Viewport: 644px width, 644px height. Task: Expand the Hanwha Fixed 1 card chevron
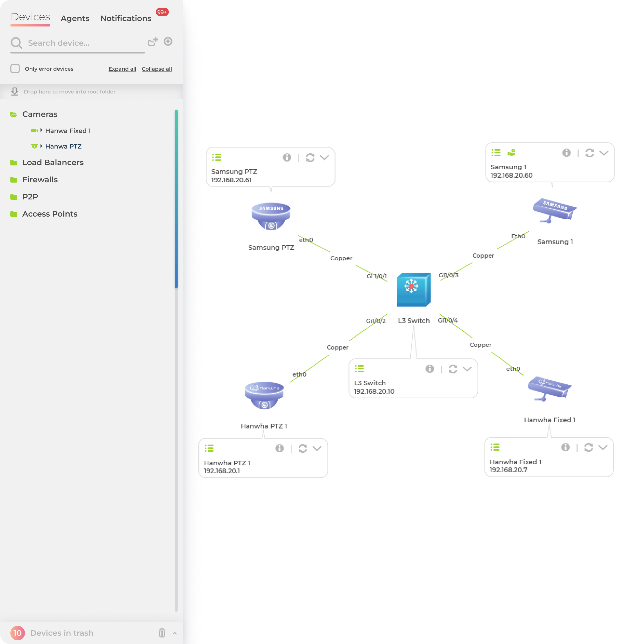(x=603, y=448)
